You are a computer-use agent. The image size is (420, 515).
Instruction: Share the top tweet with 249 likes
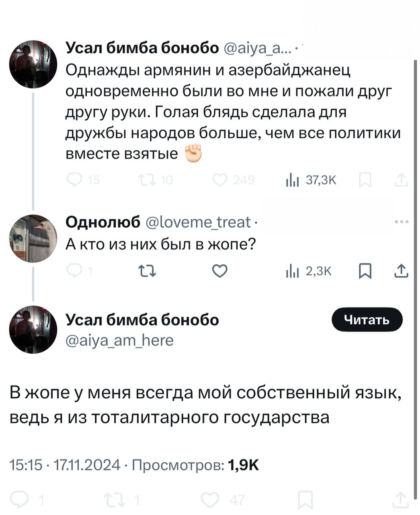401,180
